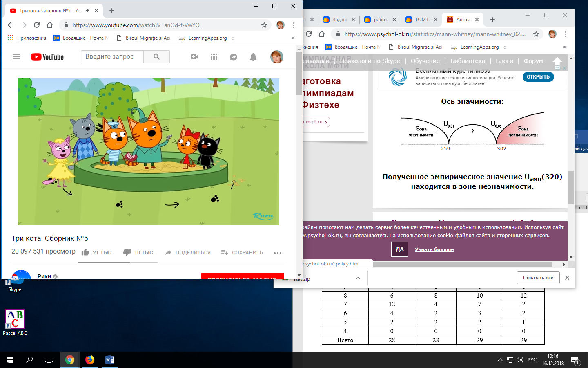Click YouTube window address bar URL
This screenshot has height=368, width=588.
[136, 25]
